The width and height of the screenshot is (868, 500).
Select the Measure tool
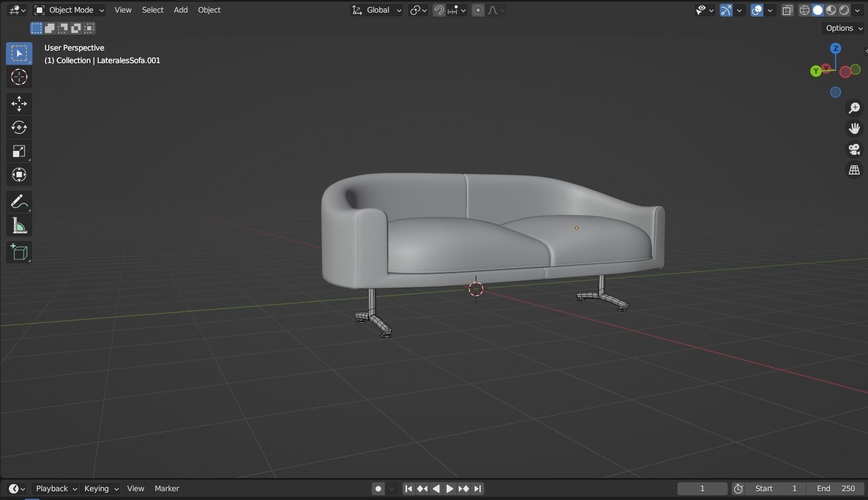click(x=19, y=226)
